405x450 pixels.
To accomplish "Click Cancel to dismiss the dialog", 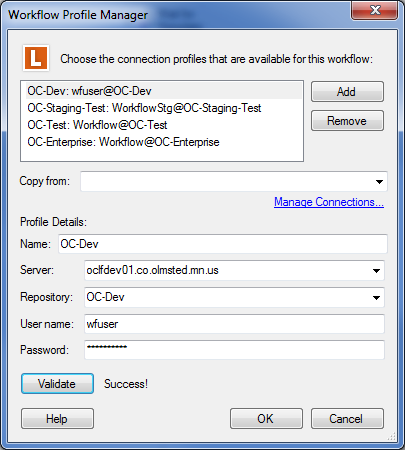I will 347,419.
